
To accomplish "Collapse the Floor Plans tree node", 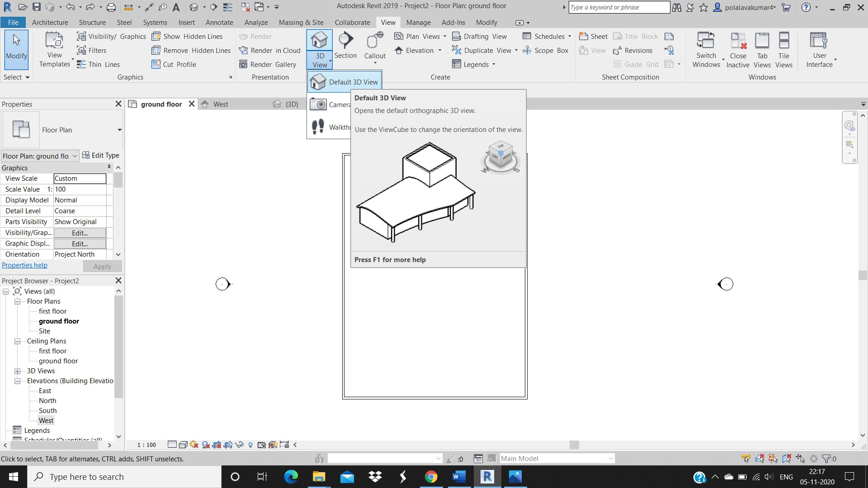I will 17,301.
